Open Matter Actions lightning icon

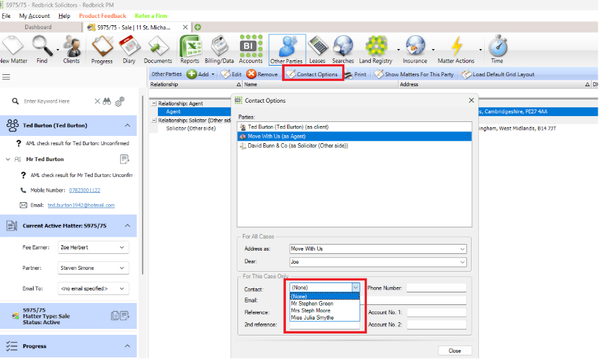point(456,48)
